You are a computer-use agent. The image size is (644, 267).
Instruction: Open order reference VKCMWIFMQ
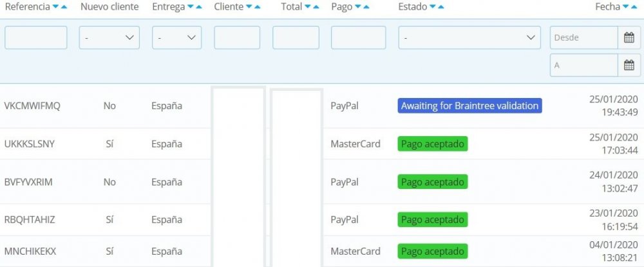click(x=32, y=106)
